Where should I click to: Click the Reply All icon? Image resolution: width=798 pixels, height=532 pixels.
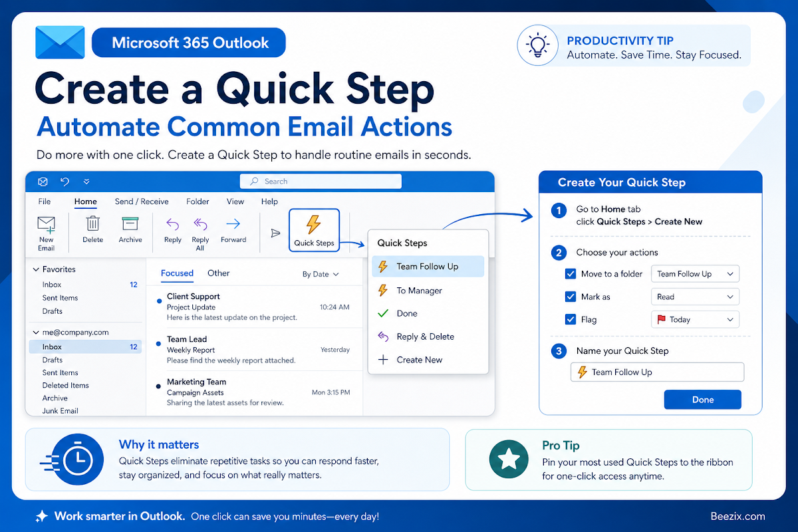pos(200,224)
